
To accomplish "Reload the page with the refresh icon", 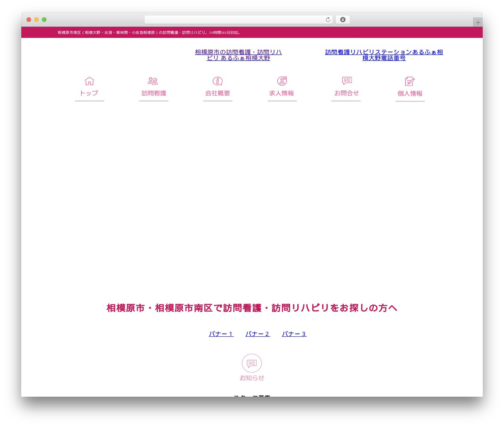I will click(x=328, y=20).
